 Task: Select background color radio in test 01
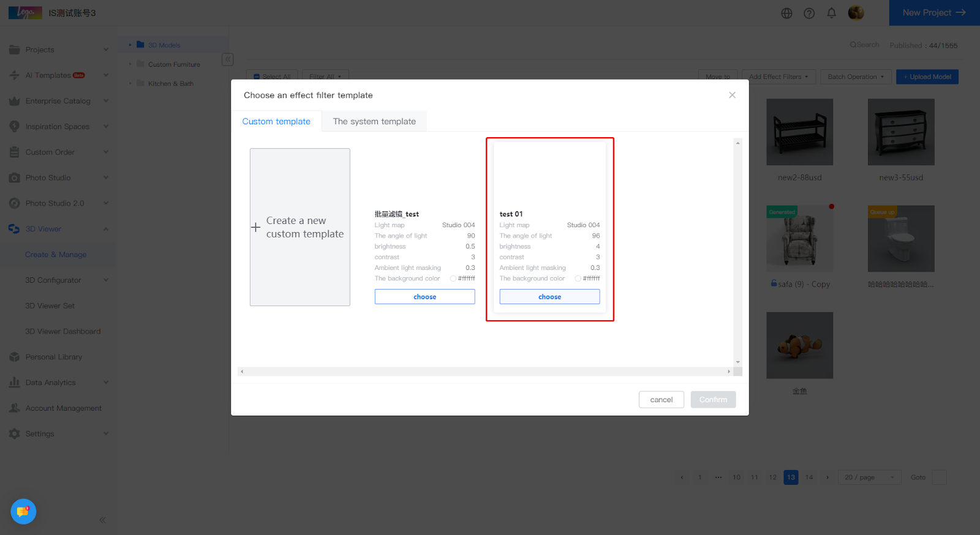point(578,279)
